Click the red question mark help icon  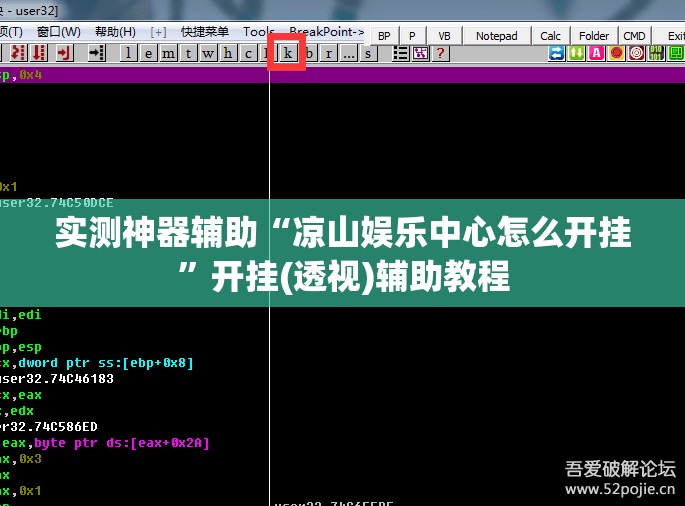tap(440, 53)
